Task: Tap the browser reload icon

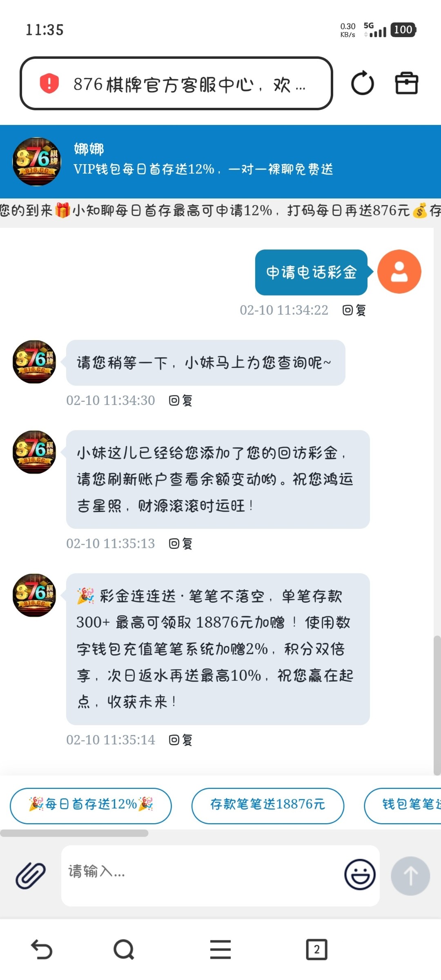Action: (362, 83)
